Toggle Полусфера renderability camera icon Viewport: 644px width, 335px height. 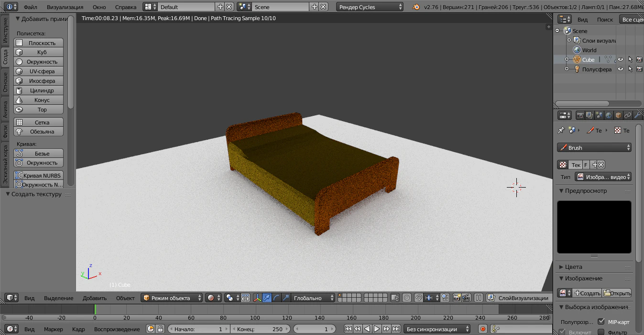tap(640, 69)
